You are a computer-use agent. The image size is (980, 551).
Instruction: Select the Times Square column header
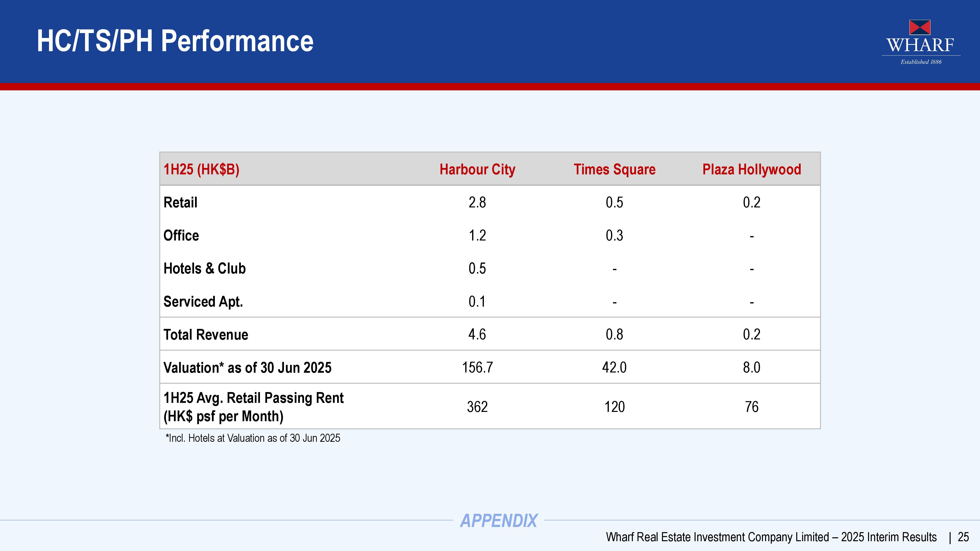tap(614, 169)
